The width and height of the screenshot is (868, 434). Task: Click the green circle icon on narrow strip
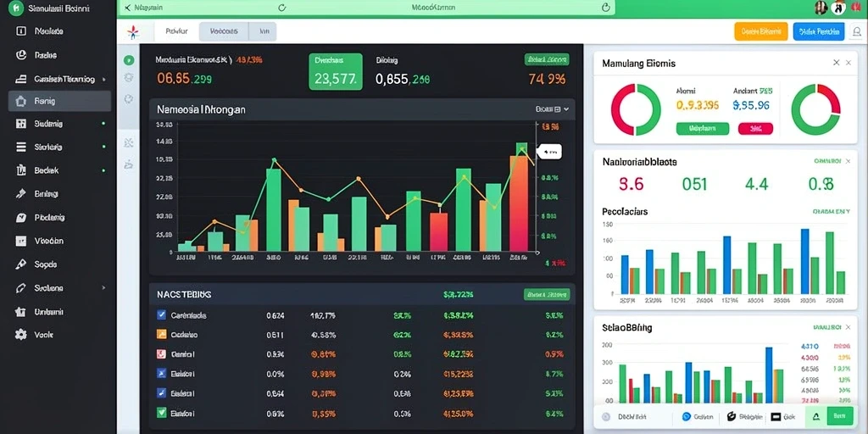(129, 60)
